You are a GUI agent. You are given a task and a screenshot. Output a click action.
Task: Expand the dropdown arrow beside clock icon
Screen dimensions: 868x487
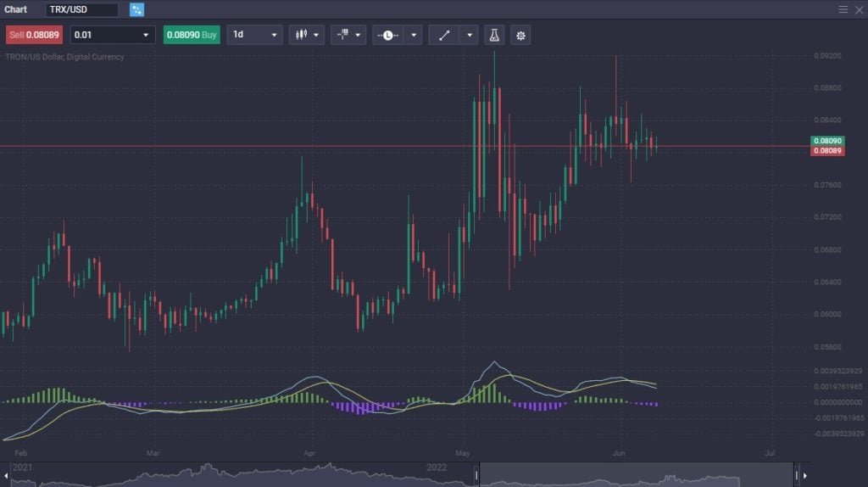pos(413,35)
